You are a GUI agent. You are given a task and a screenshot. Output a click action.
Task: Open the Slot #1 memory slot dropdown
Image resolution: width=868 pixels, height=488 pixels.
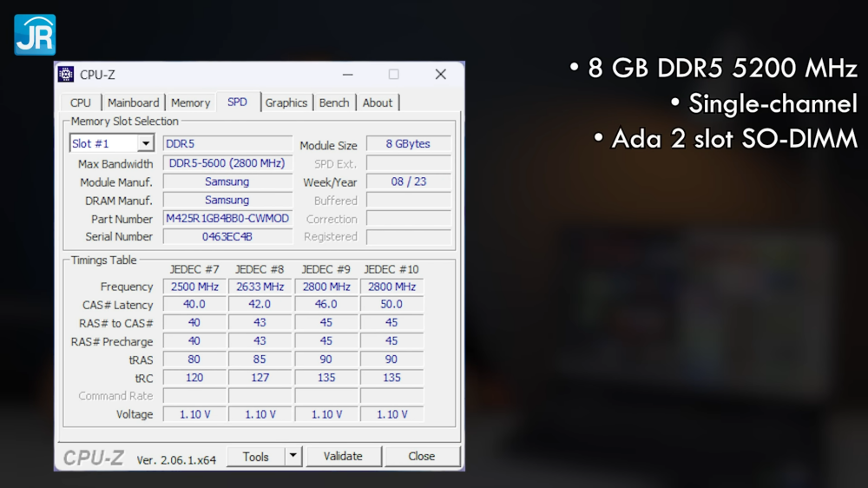(146, 143)
